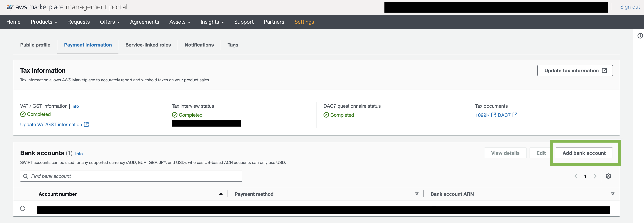Switch to the Notifications tab

(x=199, y=45)
